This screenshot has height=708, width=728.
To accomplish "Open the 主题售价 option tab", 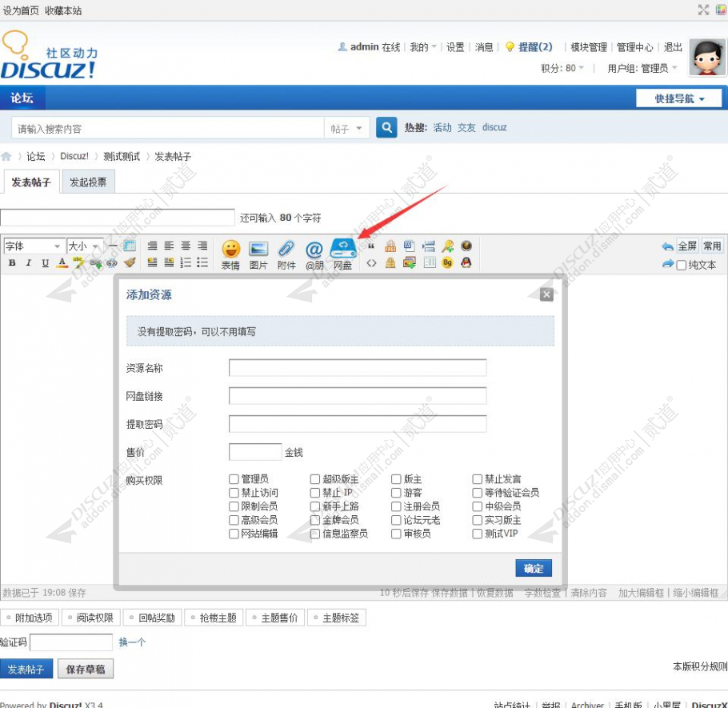I will (x=276, y=618).
